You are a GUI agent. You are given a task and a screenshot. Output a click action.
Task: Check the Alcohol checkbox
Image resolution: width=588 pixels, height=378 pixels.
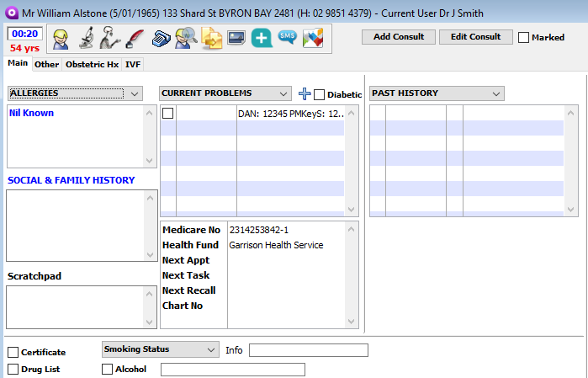[x=107, y=369]
